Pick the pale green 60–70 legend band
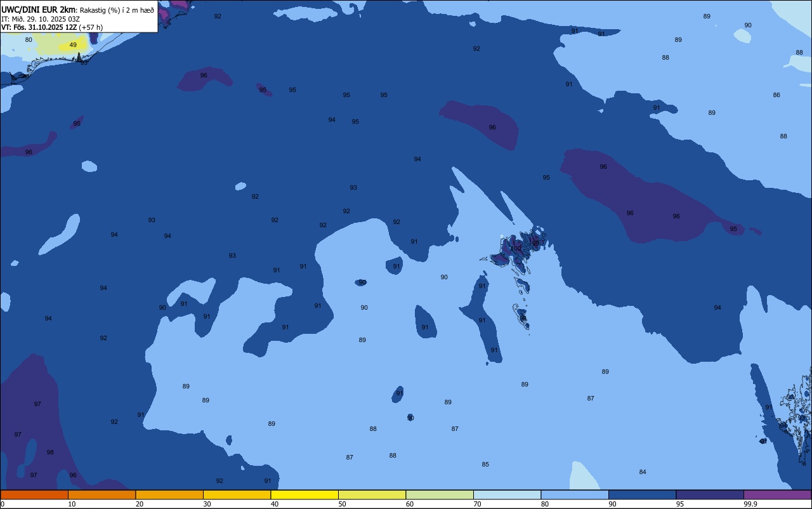Screen dimensions: 812x509 pos(440,494)
